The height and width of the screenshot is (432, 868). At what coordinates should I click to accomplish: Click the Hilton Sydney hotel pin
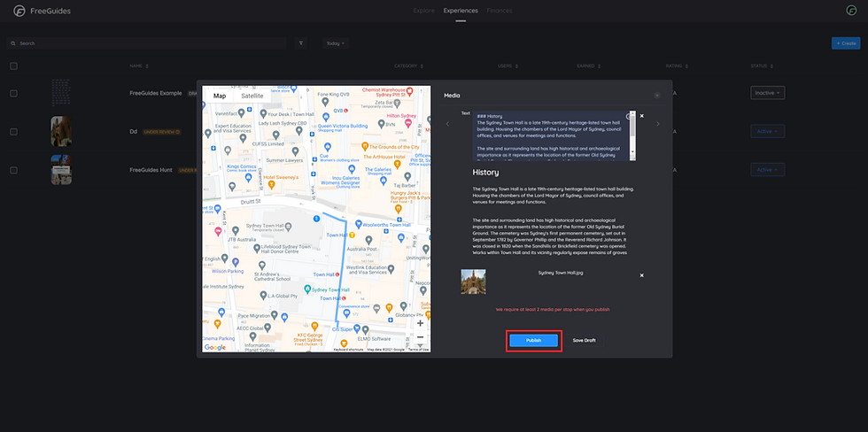click(408, 124)
